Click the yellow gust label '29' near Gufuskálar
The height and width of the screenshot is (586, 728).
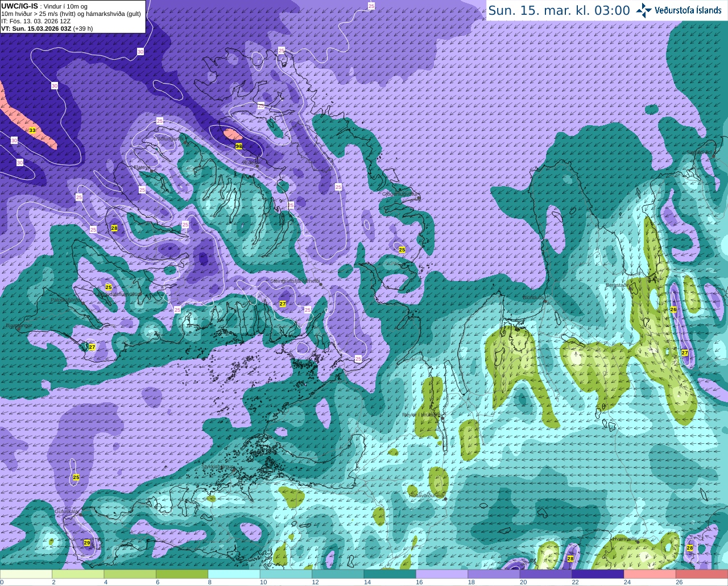pyautogui.click(x=87, y=543)
